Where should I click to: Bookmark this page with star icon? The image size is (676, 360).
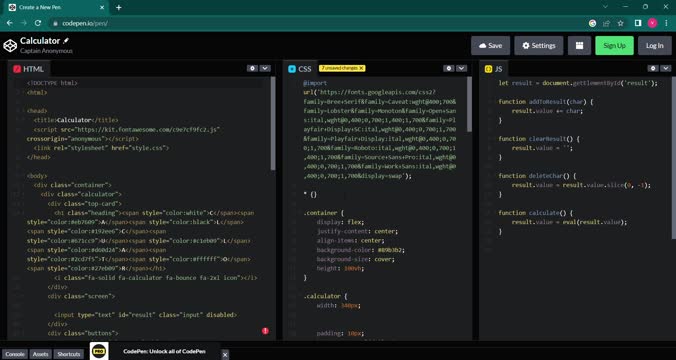(x=620, y=23)
